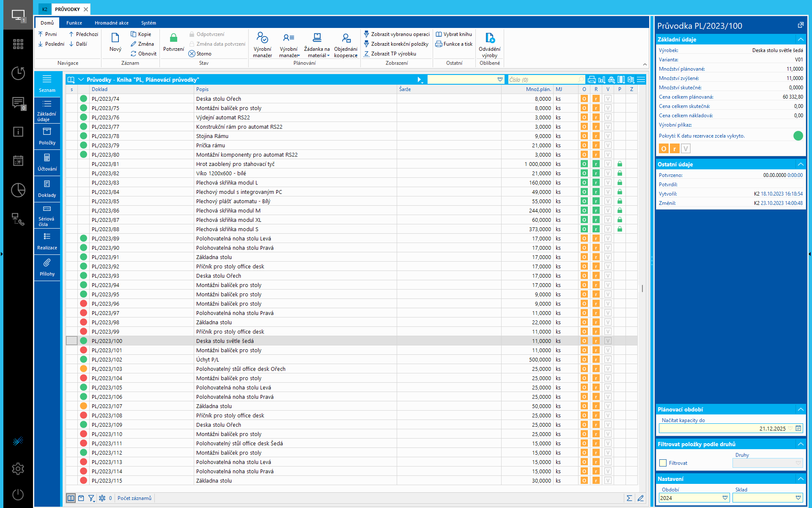Click Odvádění výroby icon
Viewport: 812px width, 508px height.
coord(489,38)
